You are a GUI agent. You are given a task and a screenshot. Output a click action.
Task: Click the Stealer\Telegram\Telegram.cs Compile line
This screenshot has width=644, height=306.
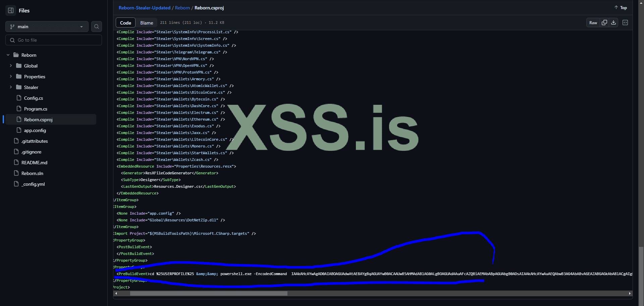coord(172,52)
